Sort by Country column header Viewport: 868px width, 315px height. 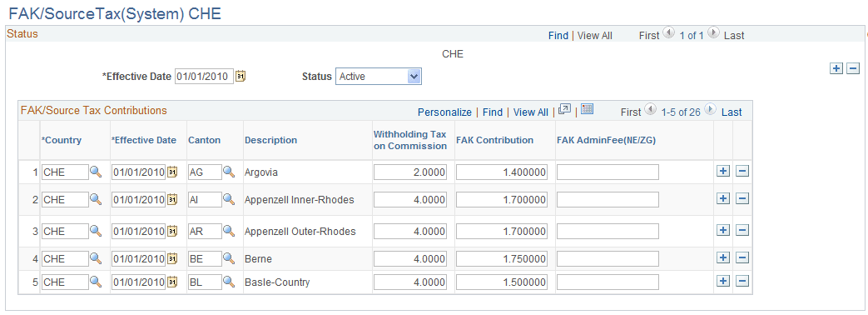point(62,140)
